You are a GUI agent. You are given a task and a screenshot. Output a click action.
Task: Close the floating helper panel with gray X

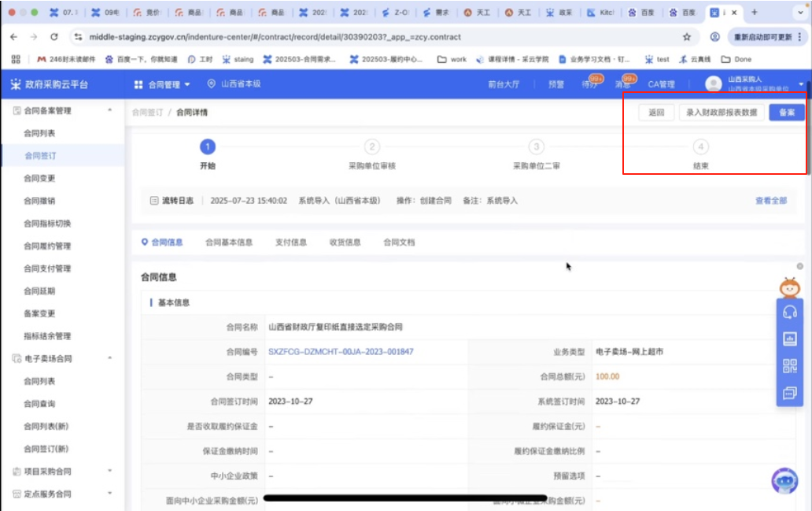pyautogui.click(x=799, y=266)
